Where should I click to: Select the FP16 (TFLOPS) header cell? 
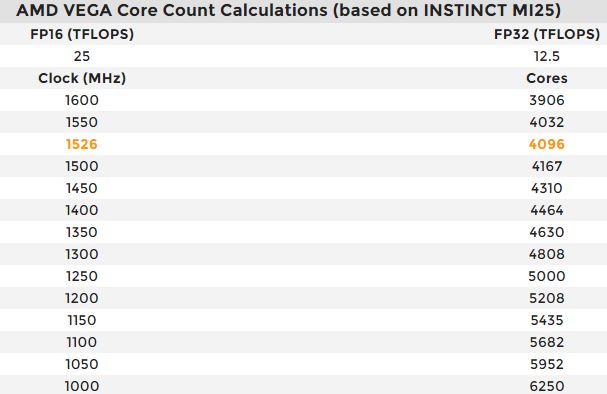(x=82, y=34)
